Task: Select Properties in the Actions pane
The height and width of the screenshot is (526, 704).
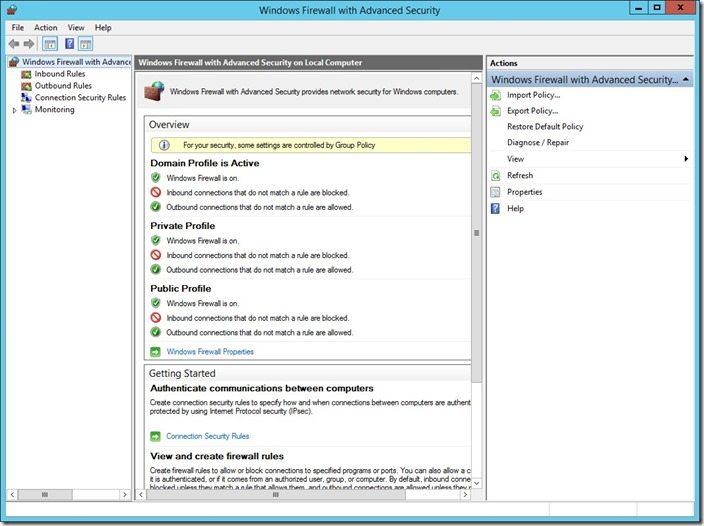Action: [x=524, y=192]
